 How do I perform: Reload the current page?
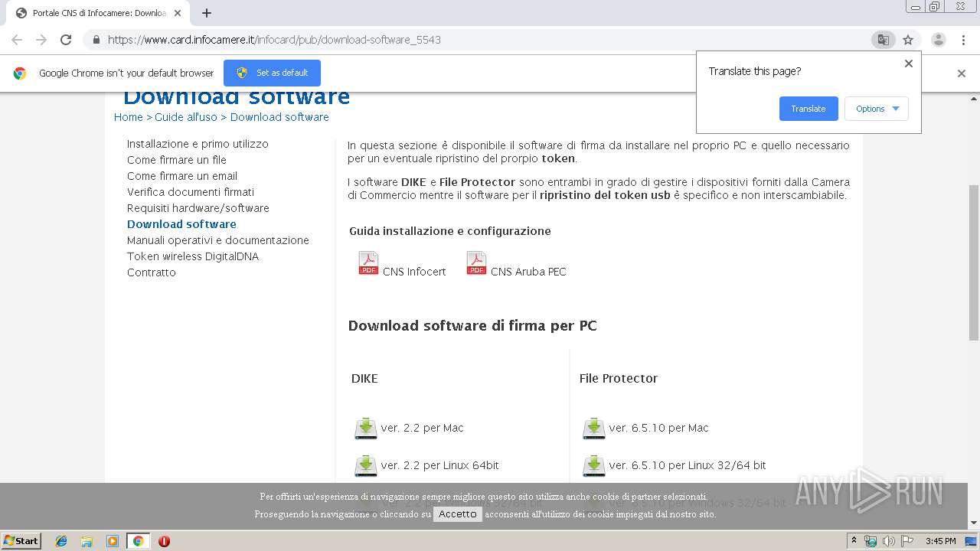click(x=66, y=40)
